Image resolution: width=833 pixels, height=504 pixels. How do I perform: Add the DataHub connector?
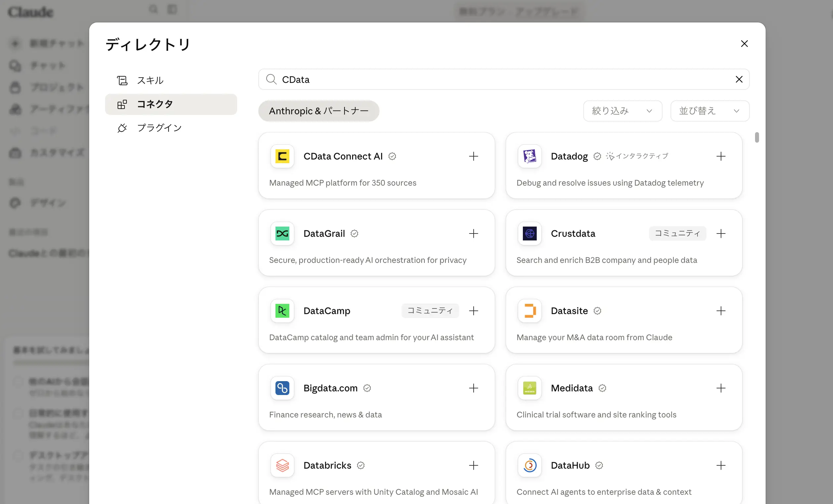(721, 465)
